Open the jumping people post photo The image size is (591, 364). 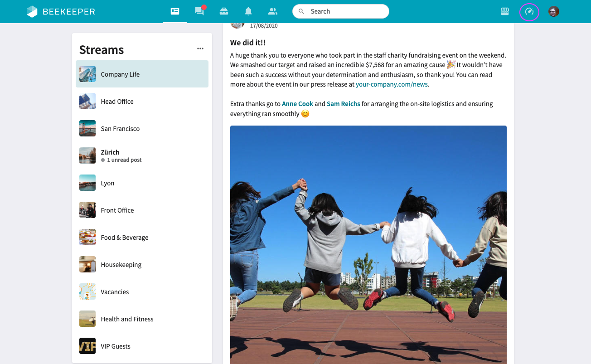[368, 245]
